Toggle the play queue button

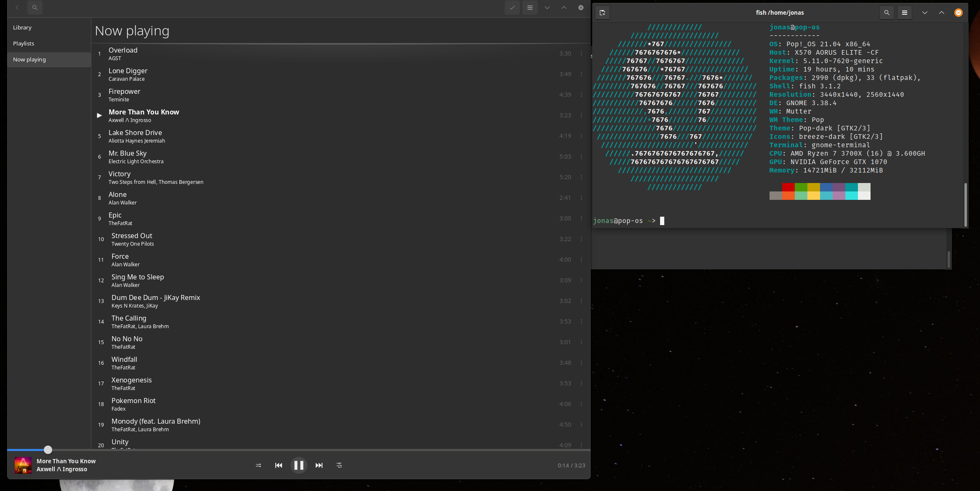point(339,465)
